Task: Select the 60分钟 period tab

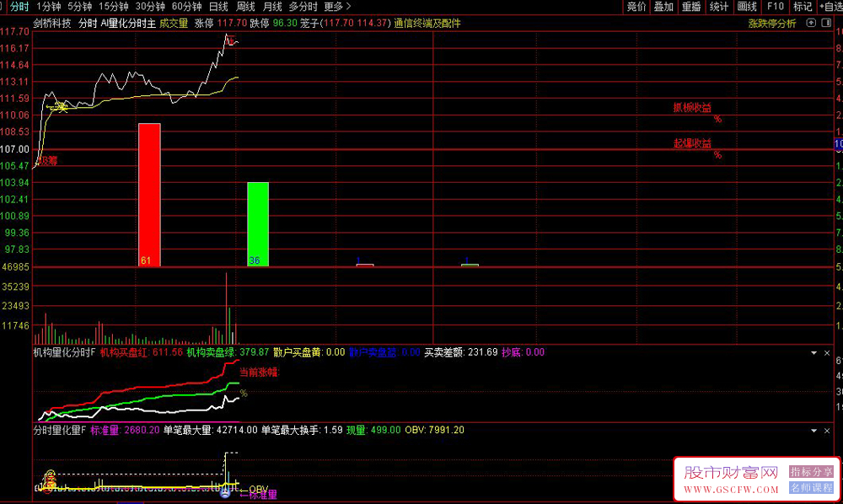Action: [x=186, y=7]
